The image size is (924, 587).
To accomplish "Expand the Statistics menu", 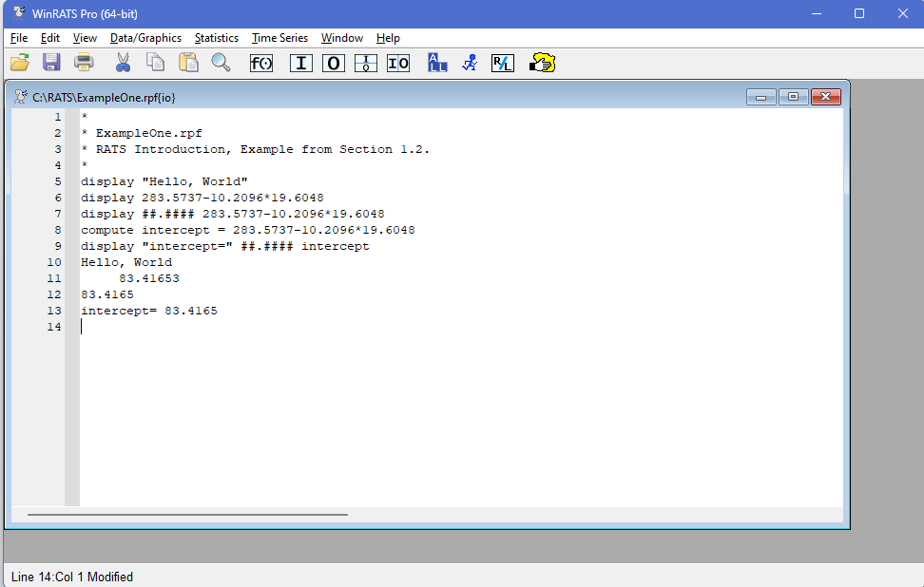I will 217,38.
